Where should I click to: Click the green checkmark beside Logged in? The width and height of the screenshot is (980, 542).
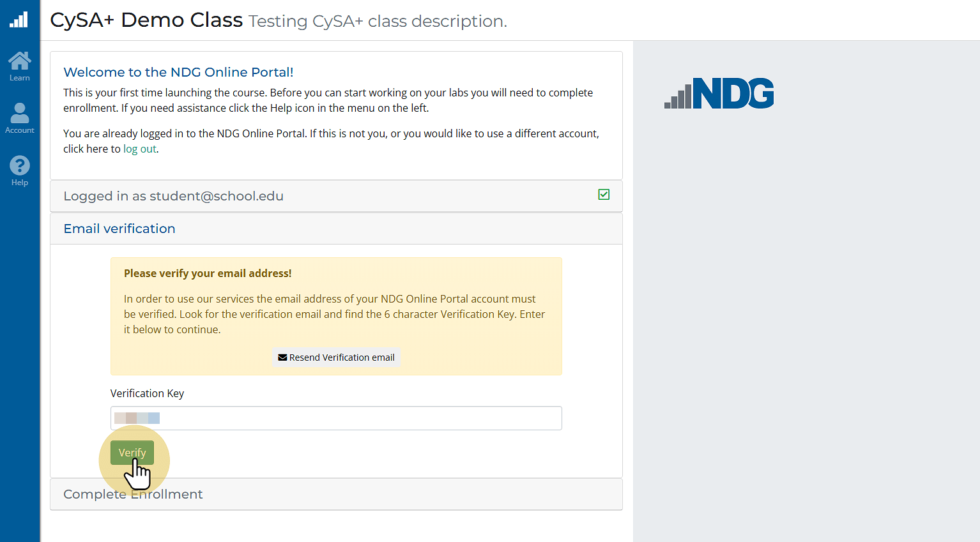point(604,195)
